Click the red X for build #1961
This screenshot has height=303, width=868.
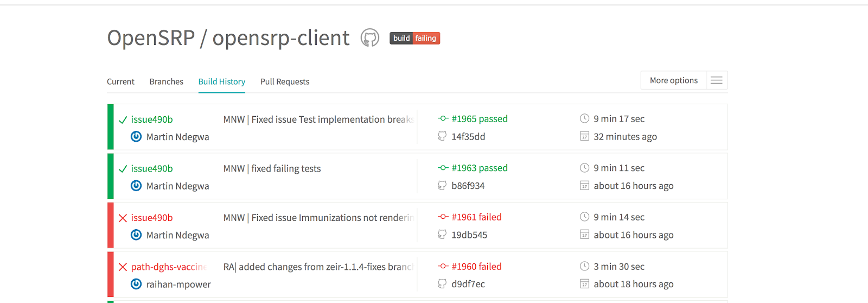coord(123,218)
